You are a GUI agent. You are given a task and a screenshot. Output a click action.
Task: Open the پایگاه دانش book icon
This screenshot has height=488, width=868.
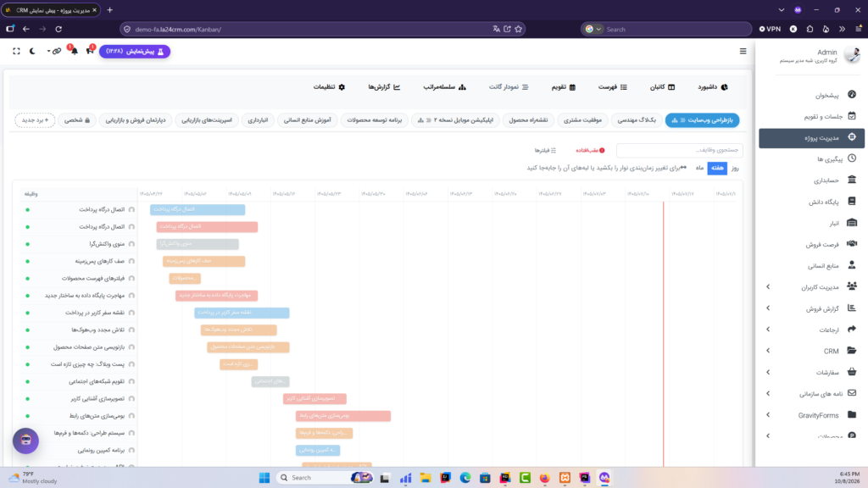[x=852, y=202]
